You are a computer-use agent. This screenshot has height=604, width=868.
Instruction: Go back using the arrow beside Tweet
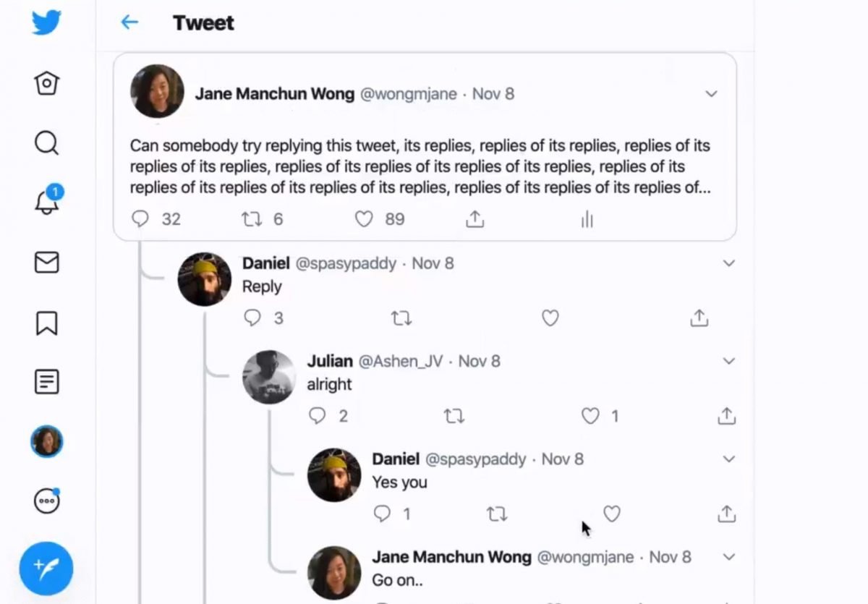pyautogui.click(x=129, y=22)
